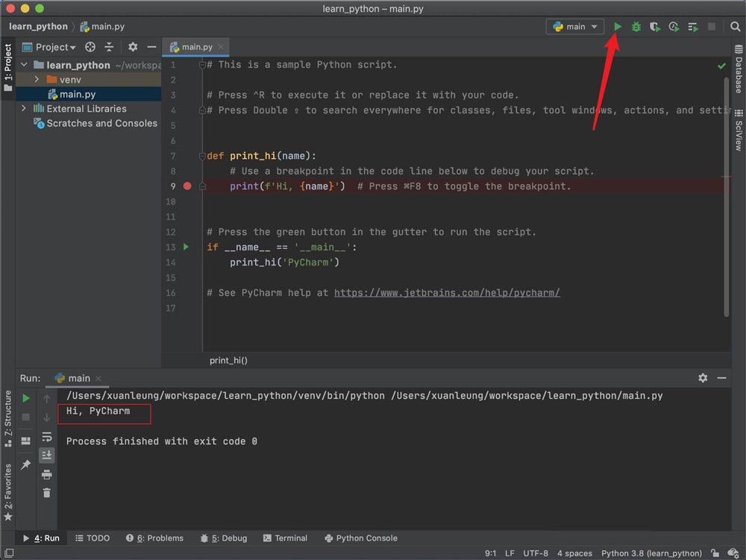Toggle the 2: Favorites side tab
This screenshot has height=560, width=746.
point(7,492)
